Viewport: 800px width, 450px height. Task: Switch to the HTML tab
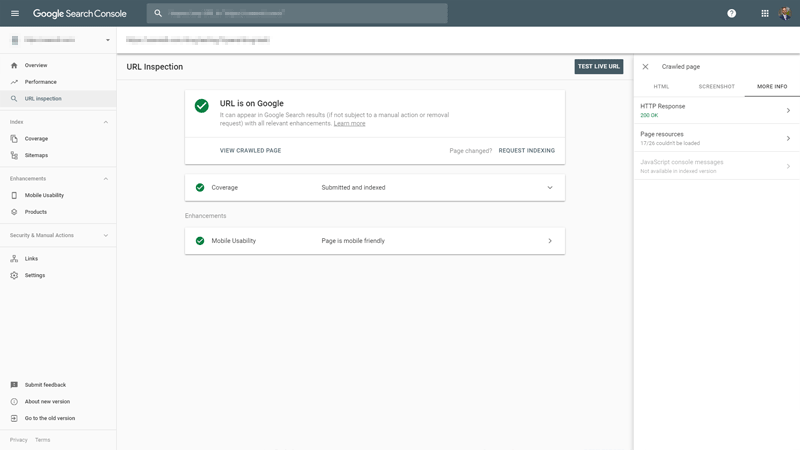click(661, 87)
